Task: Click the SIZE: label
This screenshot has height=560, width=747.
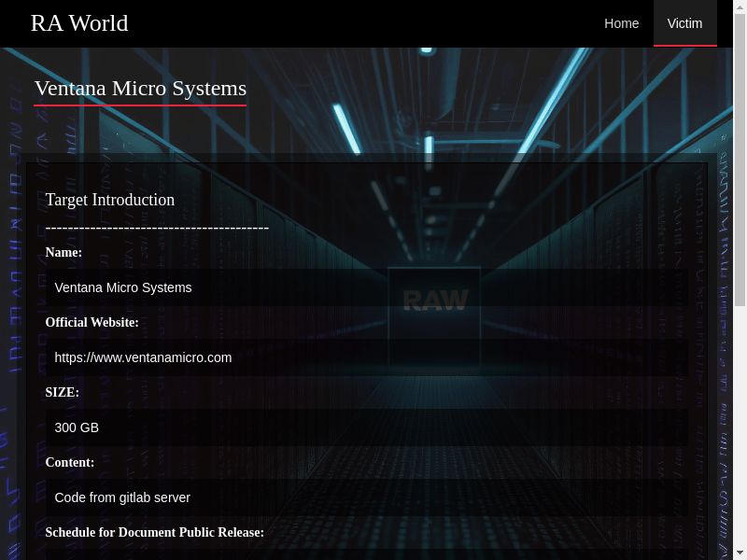Action: (x=62, y=392)
